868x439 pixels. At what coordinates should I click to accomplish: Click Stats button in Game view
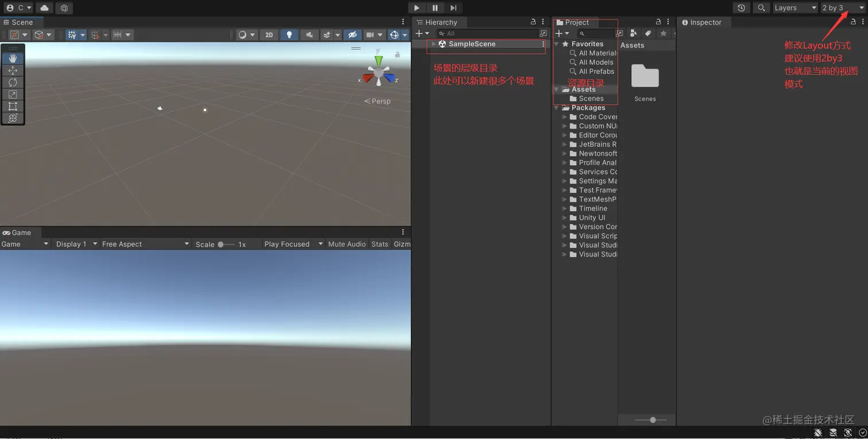click(x=379, y=244)
